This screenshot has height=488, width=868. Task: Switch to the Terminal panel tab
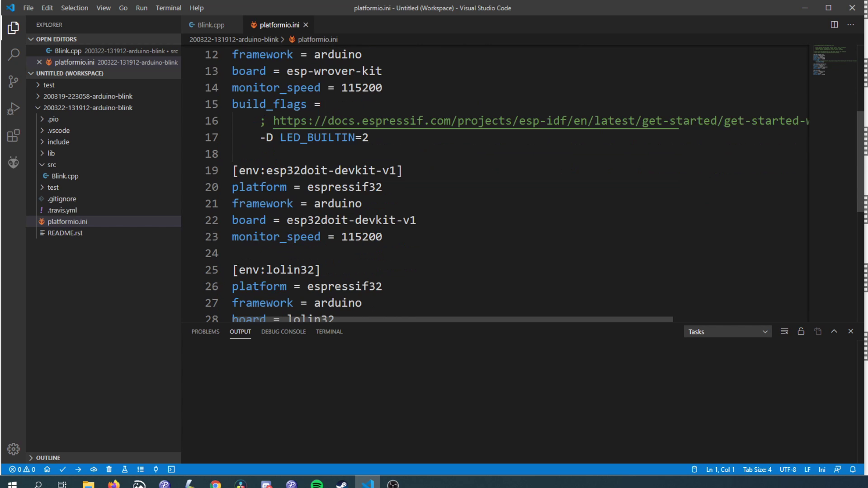(329, 331)
